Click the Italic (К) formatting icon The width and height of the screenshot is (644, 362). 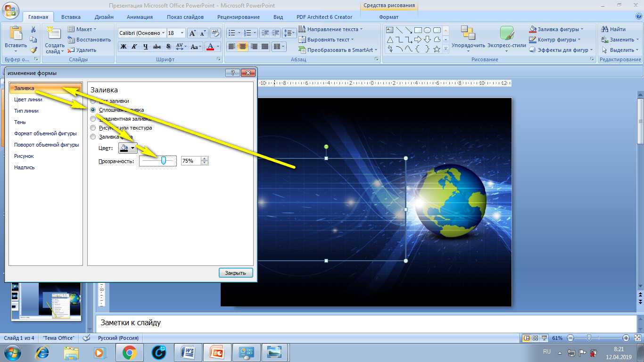coord(134,47)
